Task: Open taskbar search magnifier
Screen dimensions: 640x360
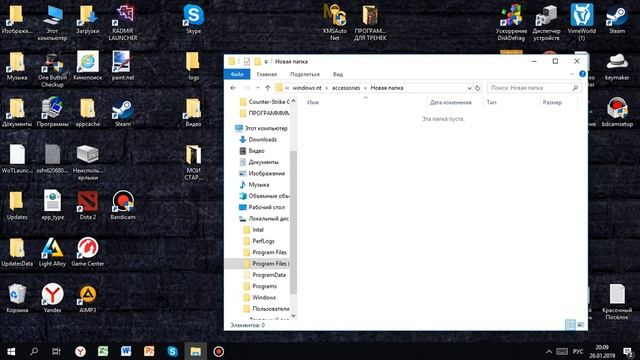Action: click(x=34, y=351)
